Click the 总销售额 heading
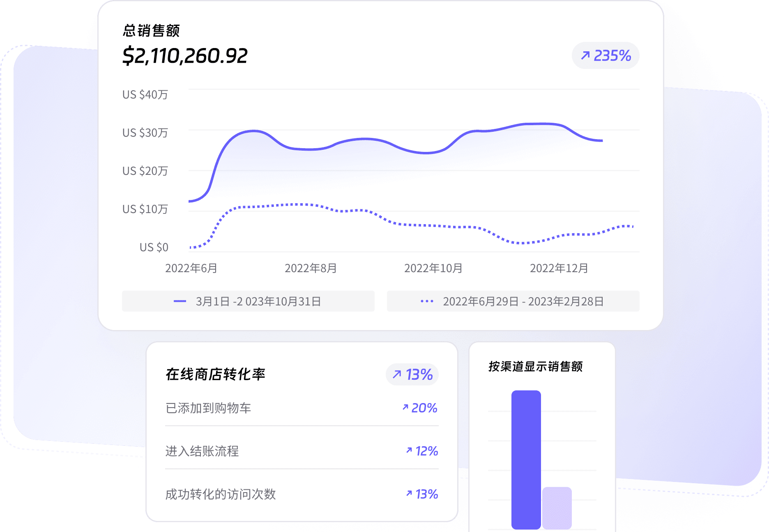 [151, 30]
